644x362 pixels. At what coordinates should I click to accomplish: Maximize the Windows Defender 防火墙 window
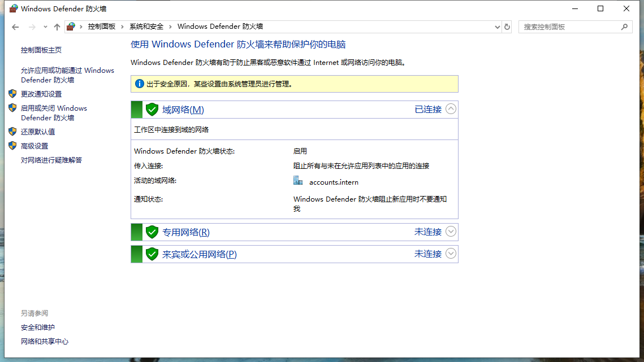click(x=600, y=8)
